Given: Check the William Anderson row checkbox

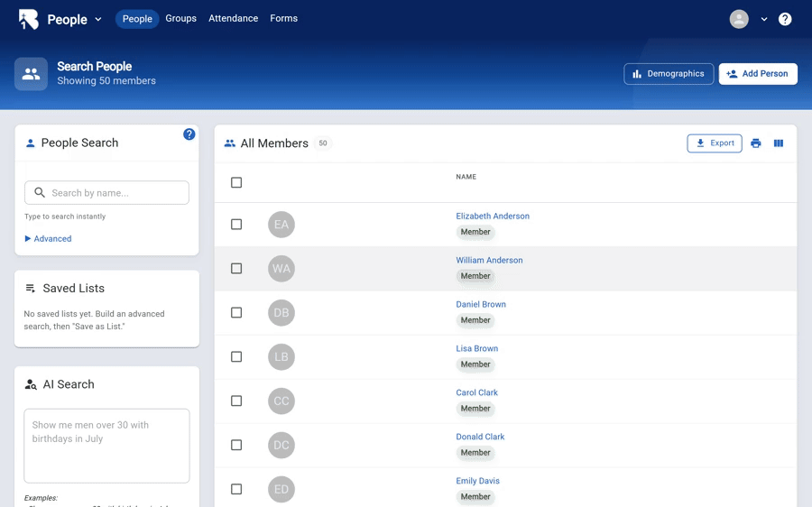Looking at the screenshot, I should (x=236, y=268).
